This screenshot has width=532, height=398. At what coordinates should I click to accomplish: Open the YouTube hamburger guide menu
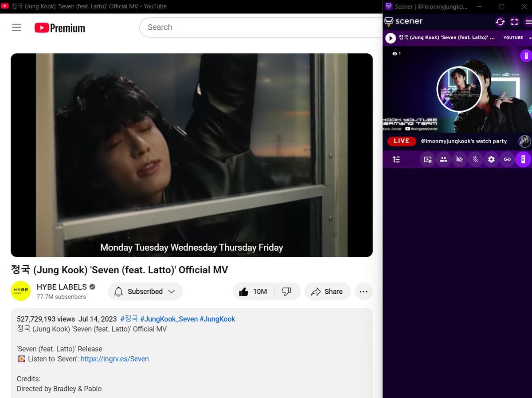coord(17,28)
